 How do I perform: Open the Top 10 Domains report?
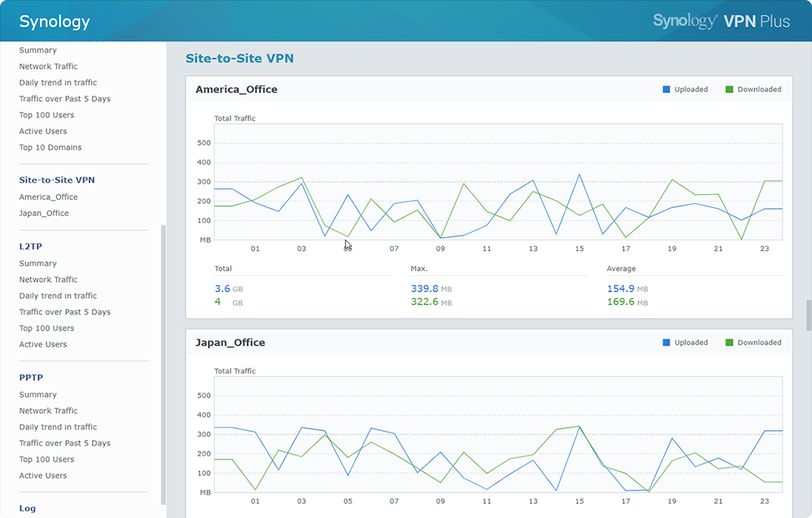[x=51, y=147]
